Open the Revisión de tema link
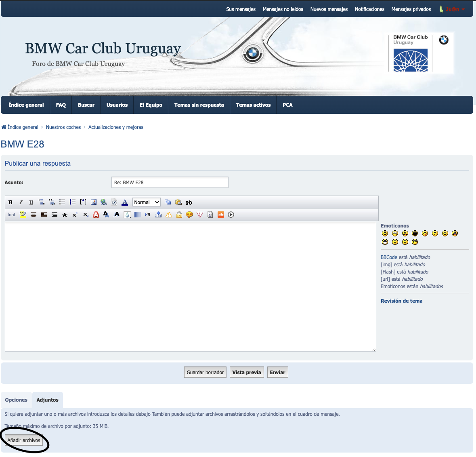 (401, 301)
